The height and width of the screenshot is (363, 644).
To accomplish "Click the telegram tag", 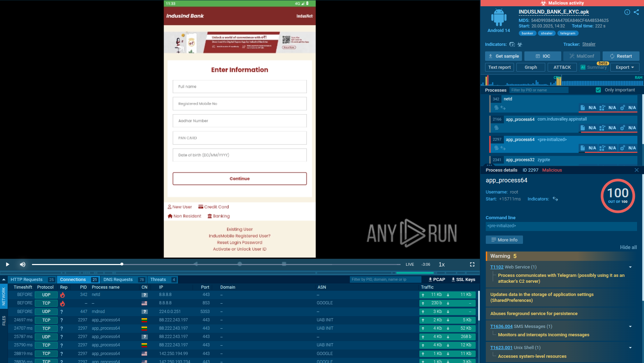I will pos(567,33).
